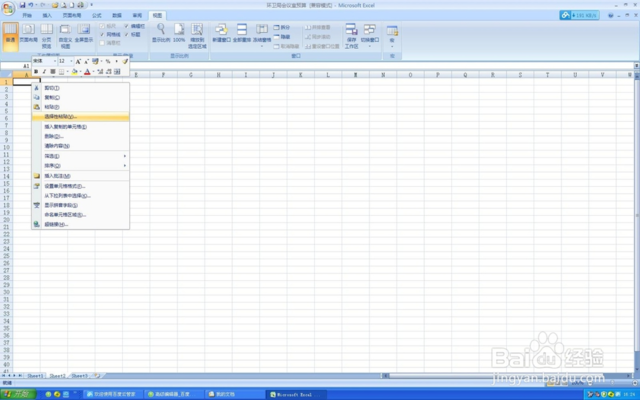Choose Delete (删除) from context menu
The image size is (640, 400).
80,136
